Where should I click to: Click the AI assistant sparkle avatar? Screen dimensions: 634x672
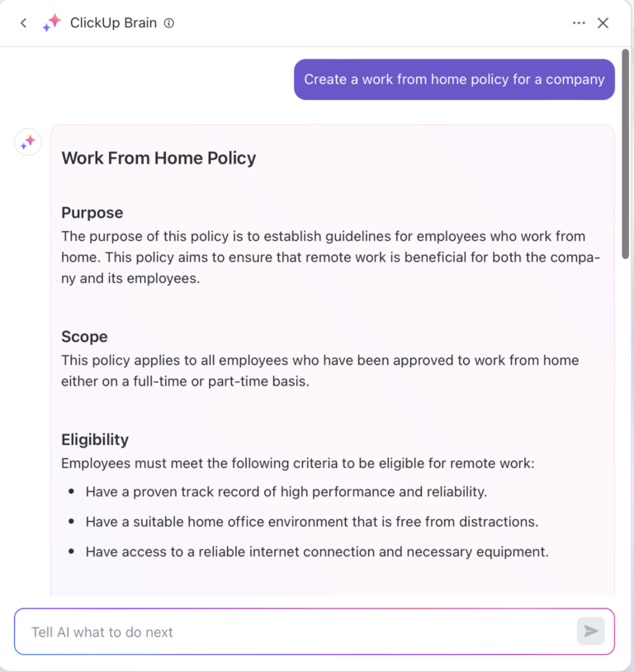27,141
